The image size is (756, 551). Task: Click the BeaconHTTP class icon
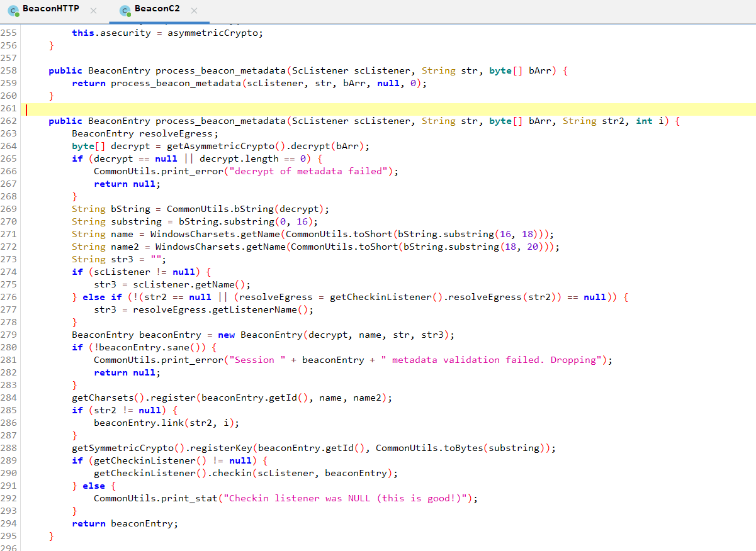point(13,10)
